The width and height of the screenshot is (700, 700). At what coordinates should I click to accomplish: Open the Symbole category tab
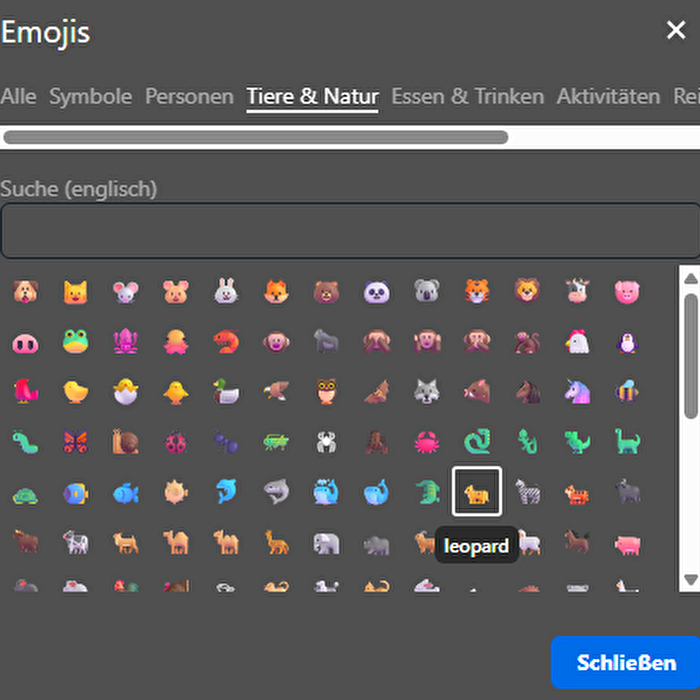tap(91, 96)
